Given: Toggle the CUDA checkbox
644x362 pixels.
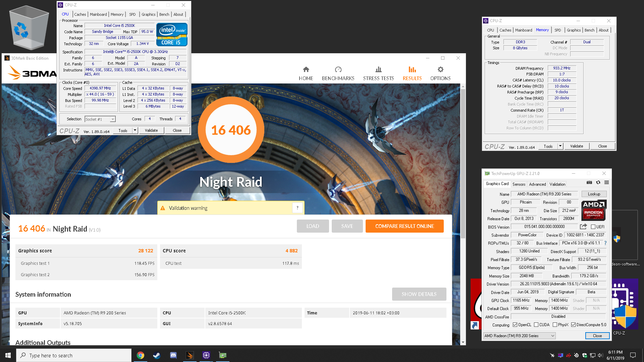Looking at the screenshot, I should pos(536,325).
